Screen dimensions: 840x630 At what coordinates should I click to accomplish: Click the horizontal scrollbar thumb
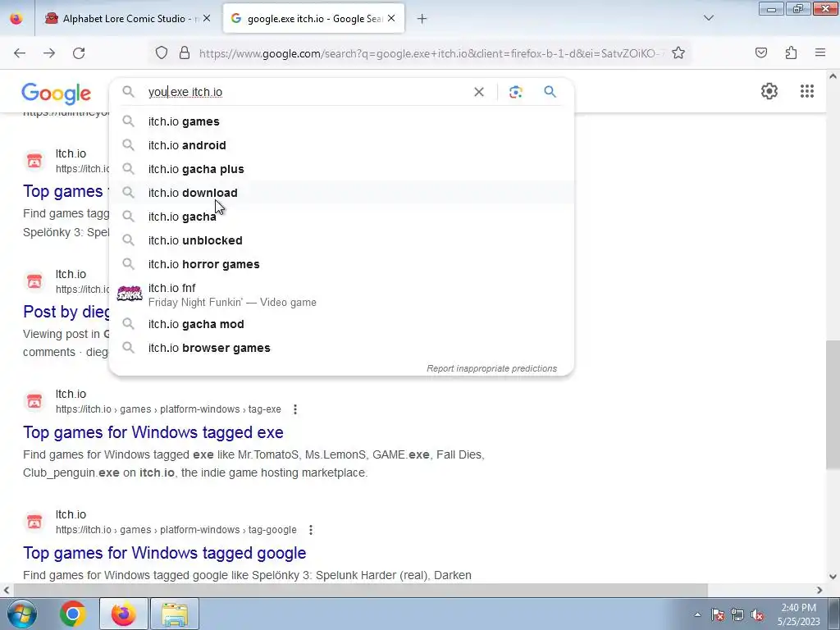pos(361,591)
